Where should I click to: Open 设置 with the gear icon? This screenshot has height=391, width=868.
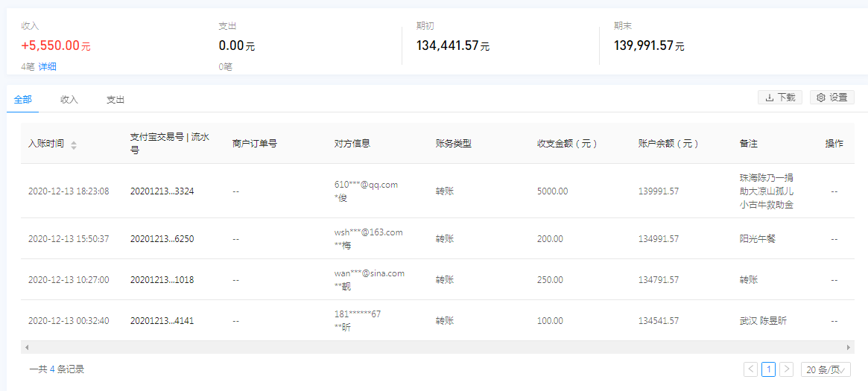pyautogui.click(x=831, y=98)
